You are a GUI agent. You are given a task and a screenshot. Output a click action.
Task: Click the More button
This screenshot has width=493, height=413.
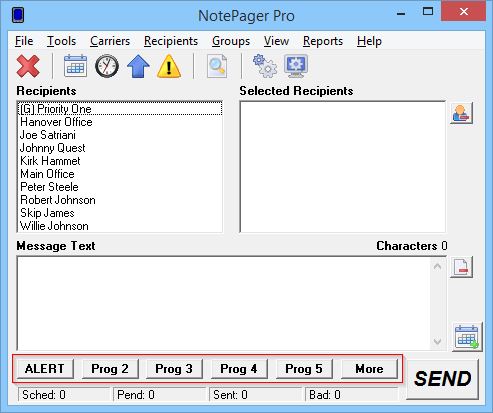(369, 369)
